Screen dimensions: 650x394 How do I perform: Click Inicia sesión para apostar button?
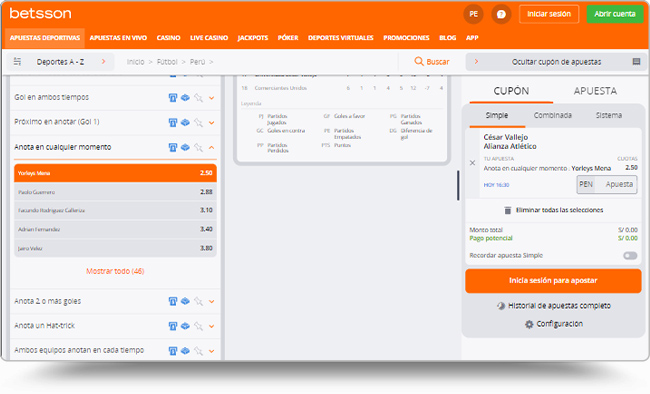(x=553, y=281)
